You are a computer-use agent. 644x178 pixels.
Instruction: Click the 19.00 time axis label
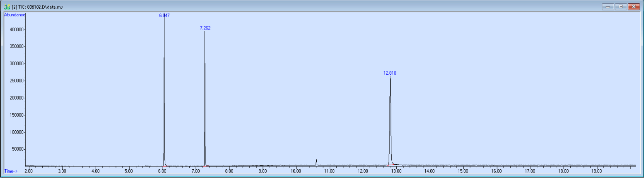click(x=596, y=171)
